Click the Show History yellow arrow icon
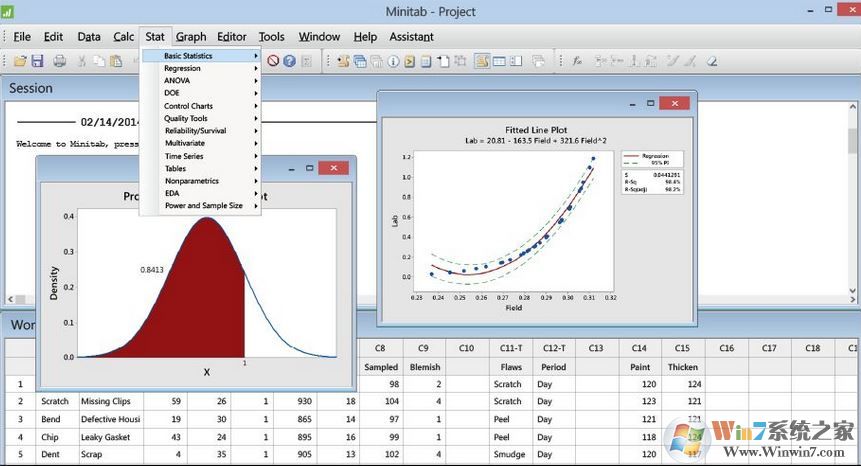 (410, 61)
